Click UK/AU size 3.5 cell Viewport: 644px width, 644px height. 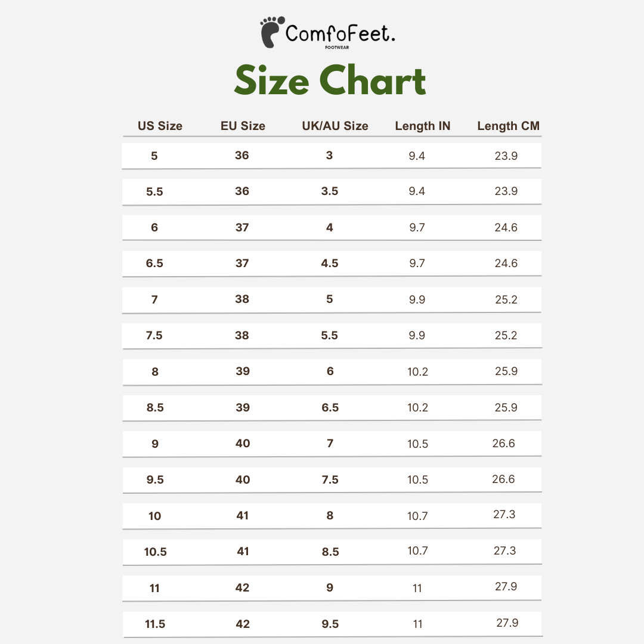pyautogui.click(x=330, y=191)
